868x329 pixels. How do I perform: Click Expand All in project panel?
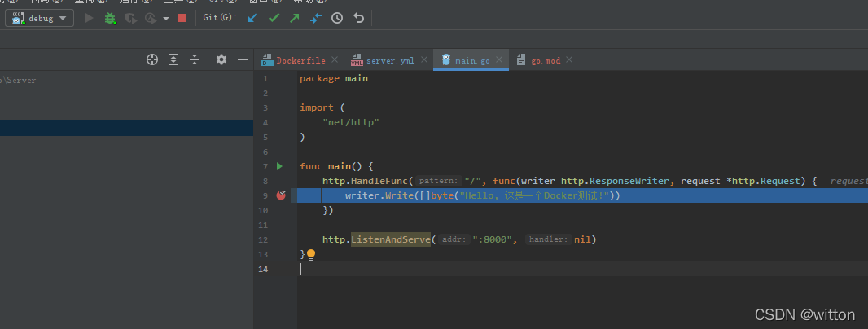(x=173, y=59)
